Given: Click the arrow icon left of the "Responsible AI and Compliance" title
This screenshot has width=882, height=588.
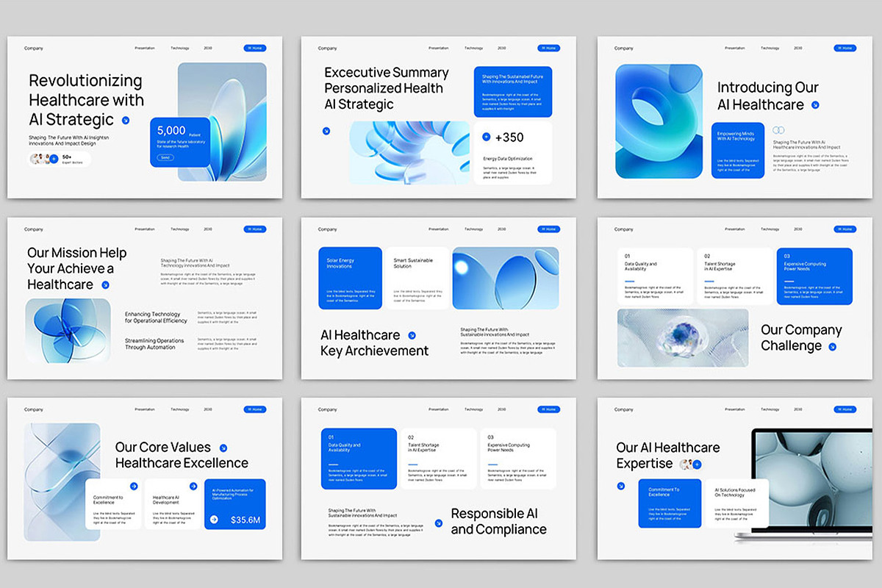Looking at the screenshot, I should (439, 522).
